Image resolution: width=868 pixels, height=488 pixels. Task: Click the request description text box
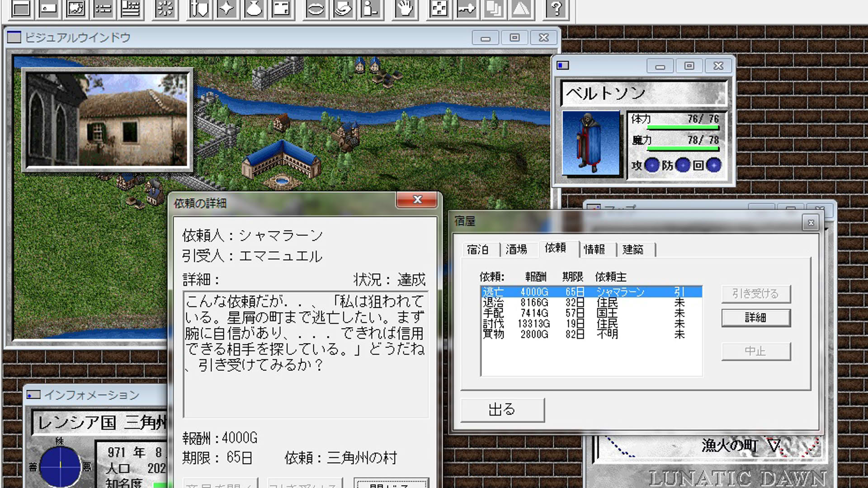(x=305, y=355)
